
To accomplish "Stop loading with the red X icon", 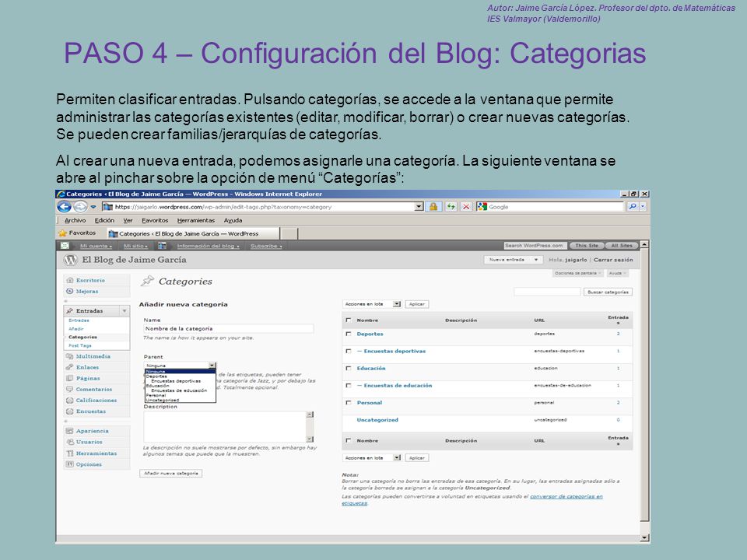I will point(466,207).
